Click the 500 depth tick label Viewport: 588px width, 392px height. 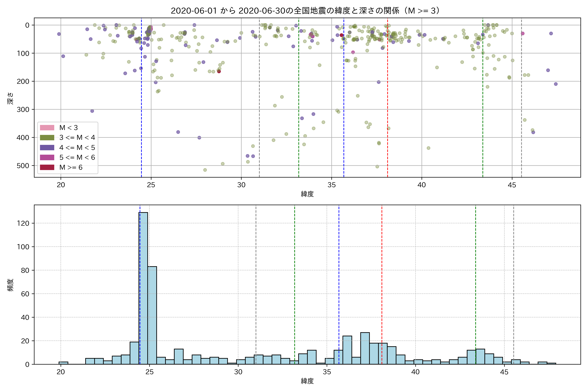(23, 166)
